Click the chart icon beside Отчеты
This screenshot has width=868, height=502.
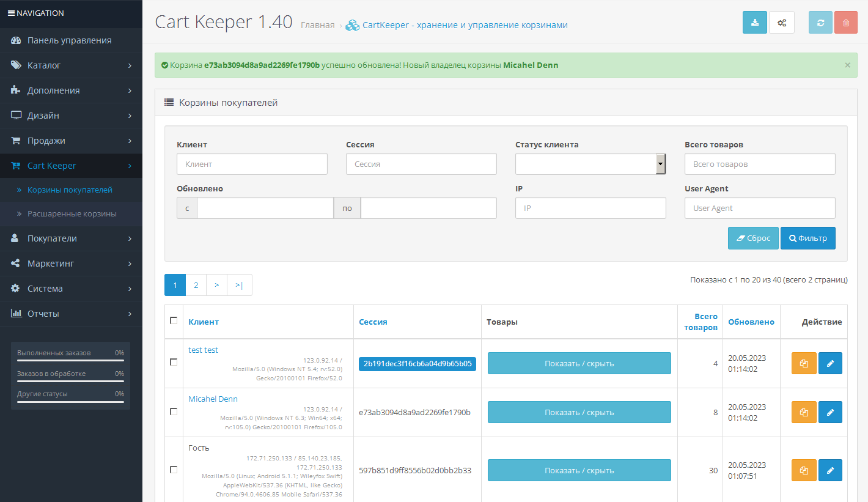pyautogui.click(x=17, y=314)
